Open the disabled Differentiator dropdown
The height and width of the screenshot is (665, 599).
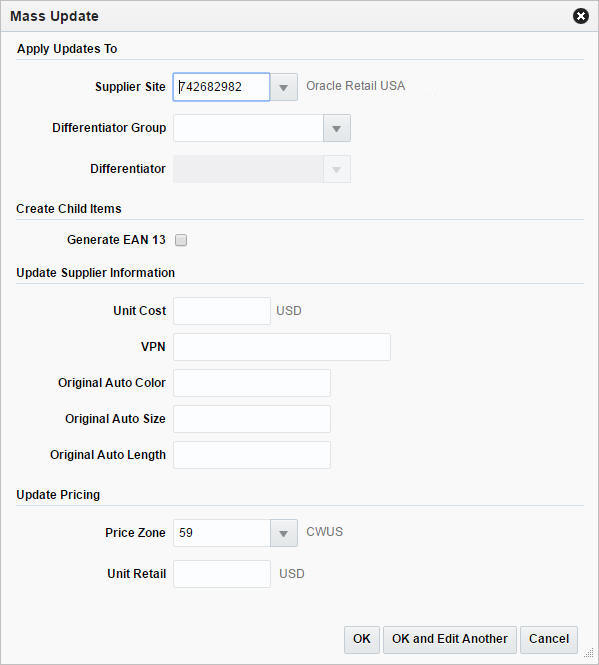tap(337, 169)
